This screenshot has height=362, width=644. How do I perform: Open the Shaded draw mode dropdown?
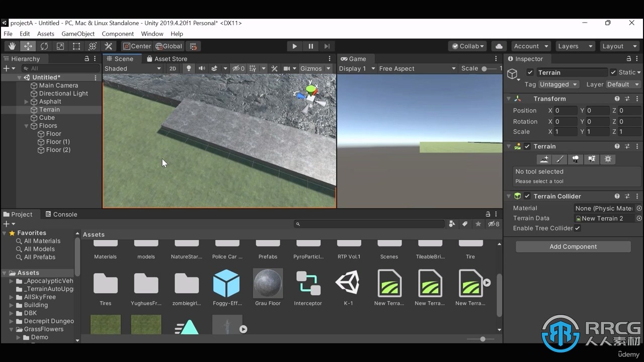[x=132, y=68]
